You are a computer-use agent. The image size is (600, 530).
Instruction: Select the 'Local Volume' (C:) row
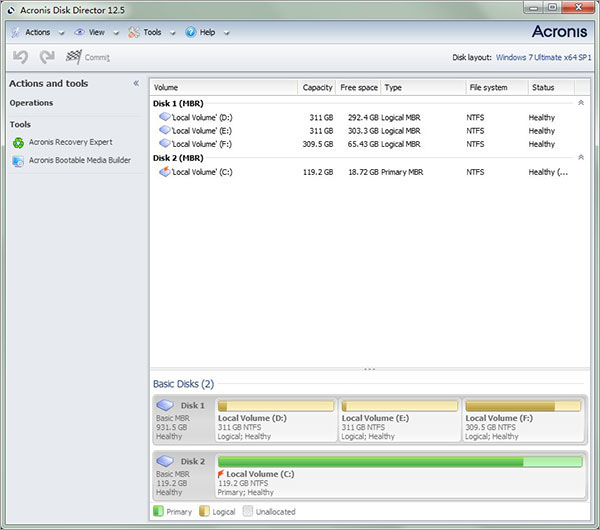click(369, 172)
